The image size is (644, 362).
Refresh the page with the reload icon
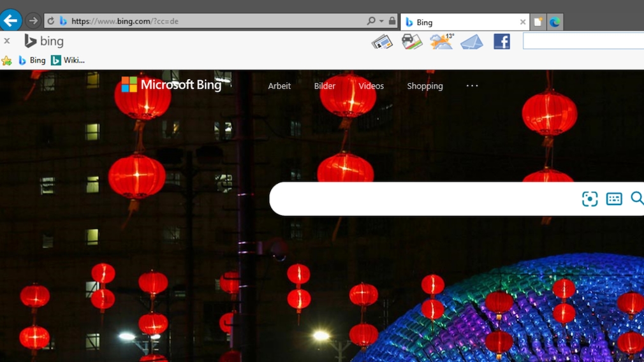point(51,21)
